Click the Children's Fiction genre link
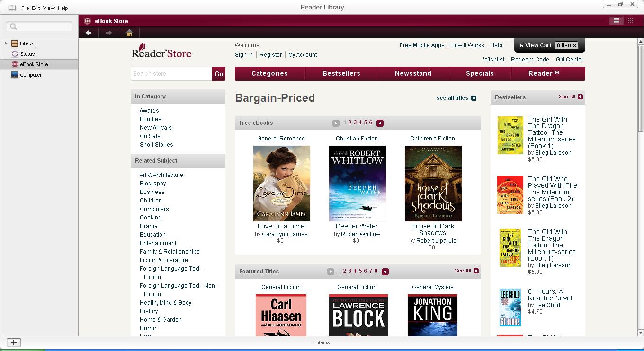Screen dimensions: 644x351 [433, 139]
